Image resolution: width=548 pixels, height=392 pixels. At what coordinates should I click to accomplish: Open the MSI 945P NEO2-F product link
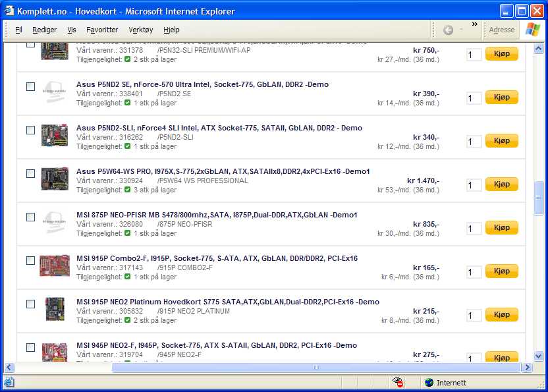coord(217,345)
